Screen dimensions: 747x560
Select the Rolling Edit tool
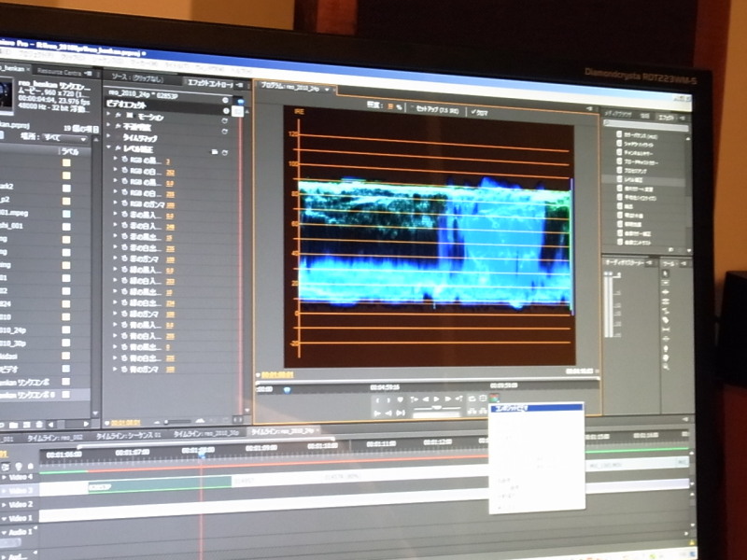pos(666,301)
